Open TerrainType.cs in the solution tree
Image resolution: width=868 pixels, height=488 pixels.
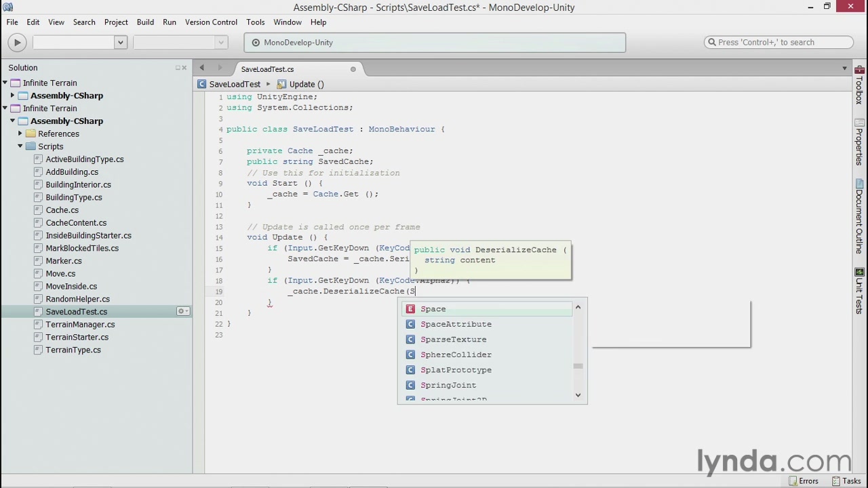pos(73,350)
